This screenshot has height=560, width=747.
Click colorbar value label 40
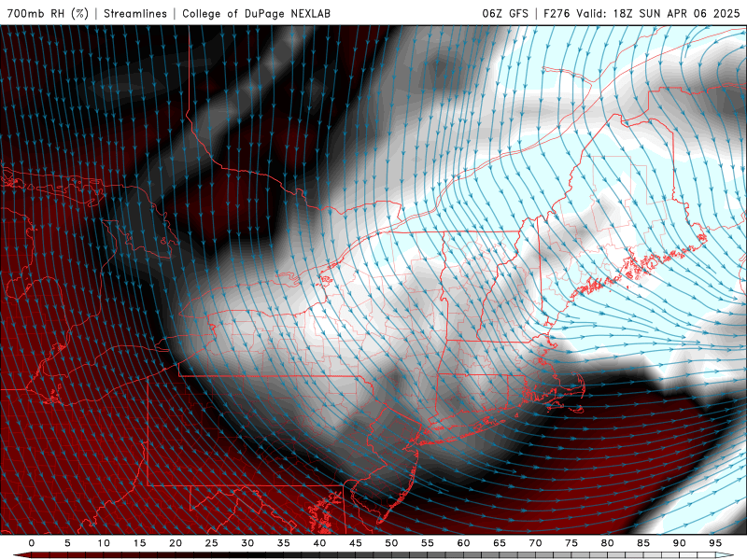point(319,543)
